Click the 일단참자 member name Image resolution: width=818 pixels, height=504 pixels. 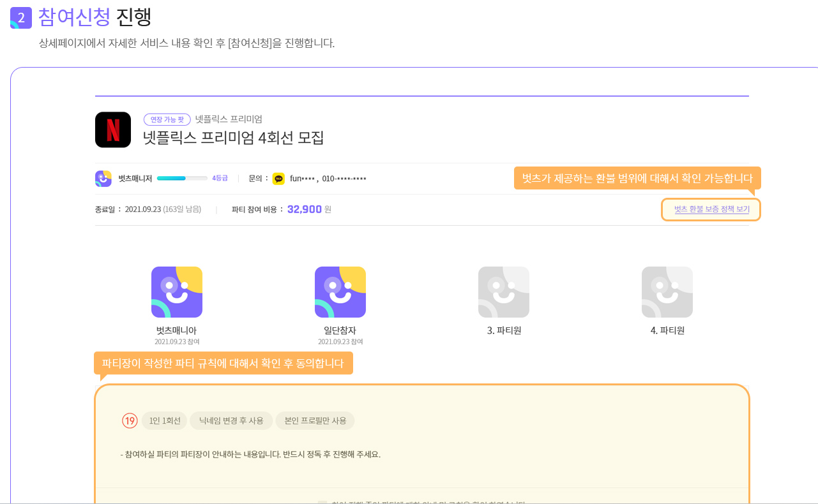[340, 330]
